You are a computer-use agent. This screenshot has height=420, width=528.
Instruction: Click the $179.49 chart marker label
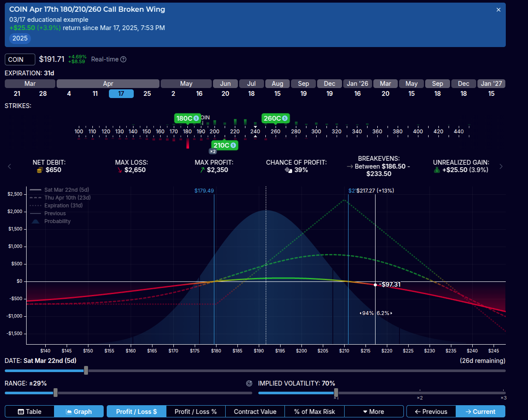click(x=204, y=190)
